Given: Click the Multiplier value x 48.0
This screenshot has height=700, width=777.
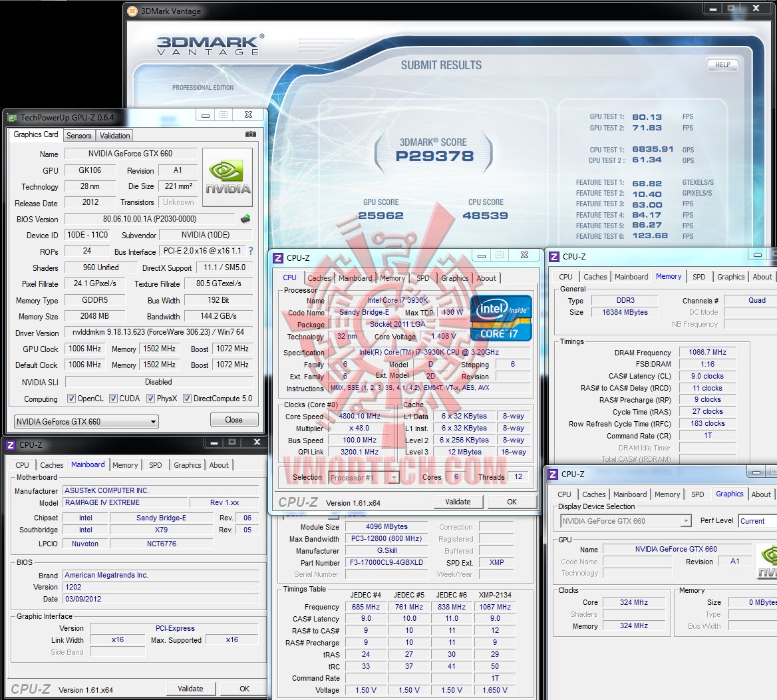Looking at the screenshot, I should (x=359, y=428).
